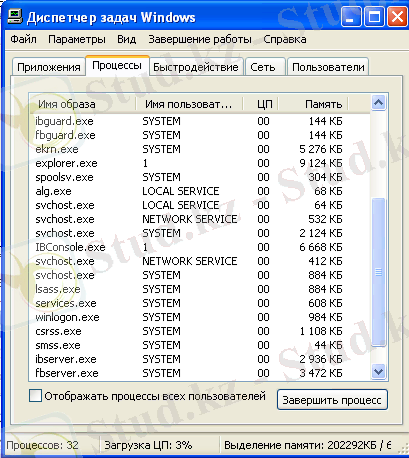Toggle show processes of all users checkbox
Screen dimensions: 409x458
(x=36, y=396)
